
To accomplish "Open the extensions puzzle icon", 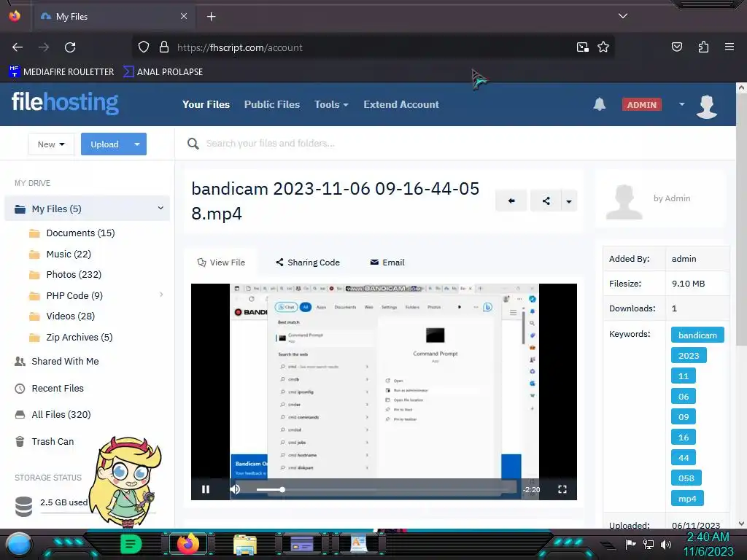I will pyautogui.click(x=703, y=47).
